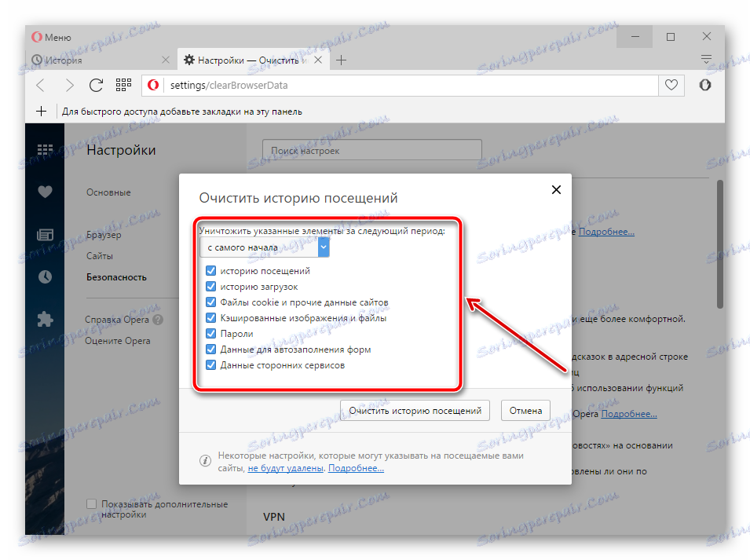Uncheck историю посещений checkbox
The height and width of the screenshot is (560, 750).
tap(211, 271)
